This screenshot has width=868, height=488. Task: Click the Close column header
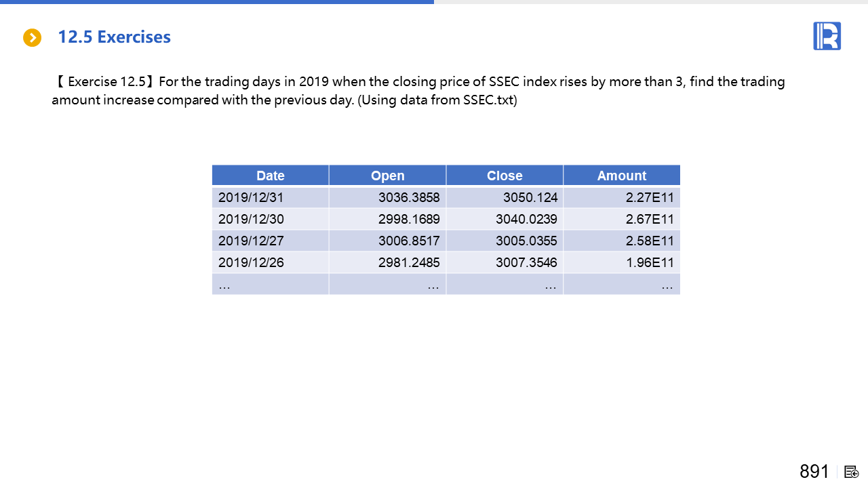[x=505, y=176]
